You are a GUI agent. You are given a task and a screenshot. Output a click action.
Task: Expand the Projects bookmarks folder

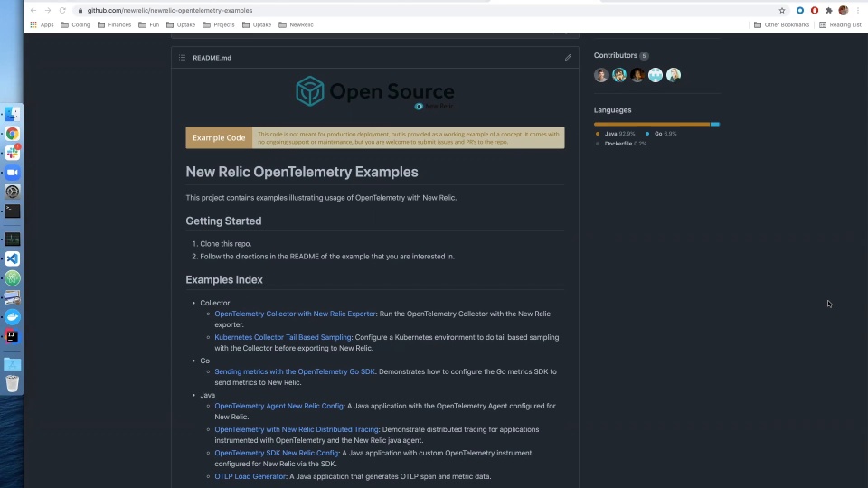[x=219, y=25]
